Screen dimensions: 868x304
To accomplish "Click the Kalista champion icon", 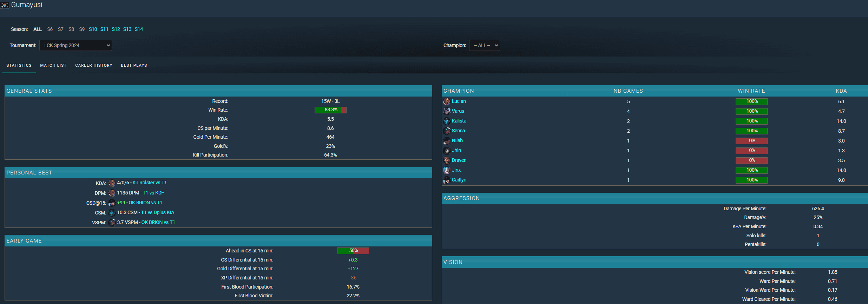I will point(447,121).
